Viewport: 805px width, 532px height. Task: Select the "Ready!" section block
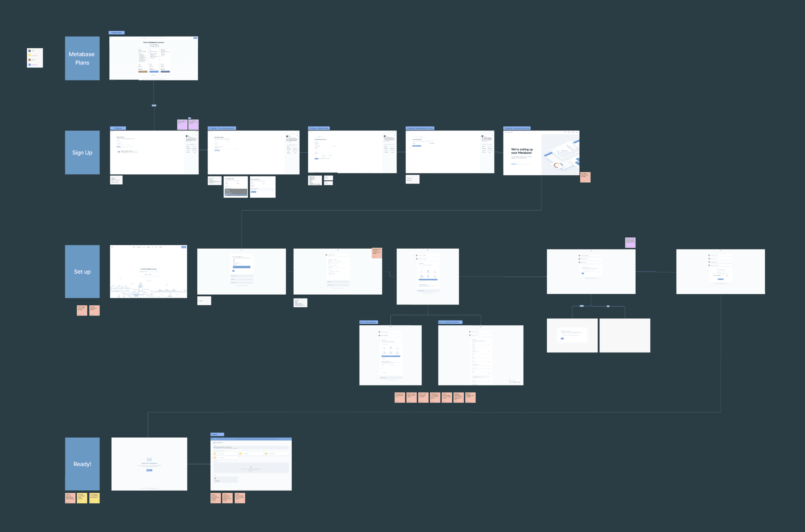click(x=82, y=464)
